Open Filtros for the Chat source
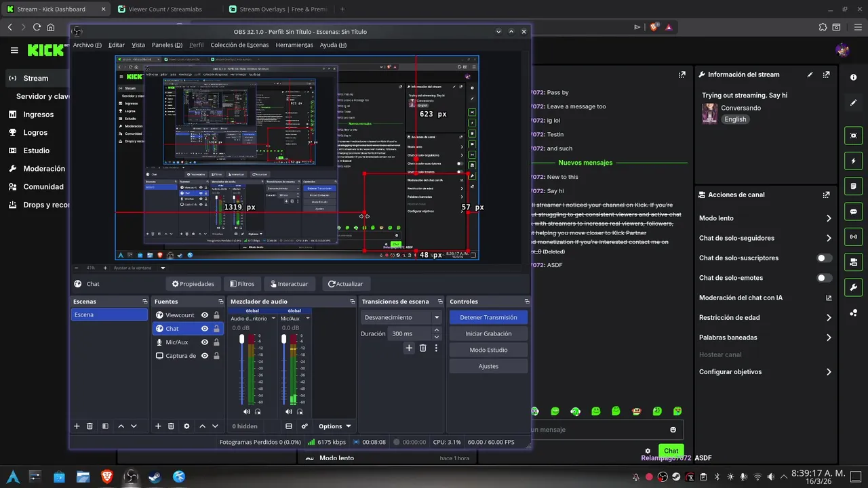This screenshot has width=868, height=488. [x=242, y=284]
